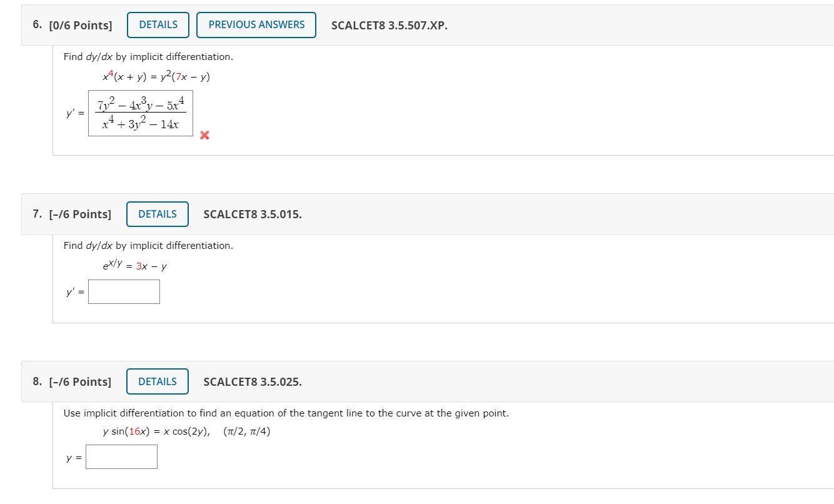Select the SCALCET8 3.5.507.XP. reference text

coord(389,26)
